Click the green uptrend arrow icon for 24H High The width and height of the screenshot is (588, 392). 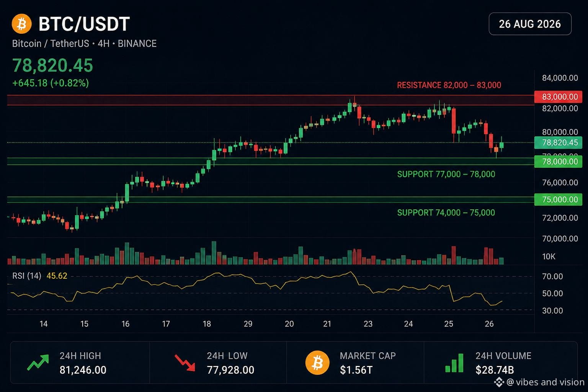click(38, 363)
